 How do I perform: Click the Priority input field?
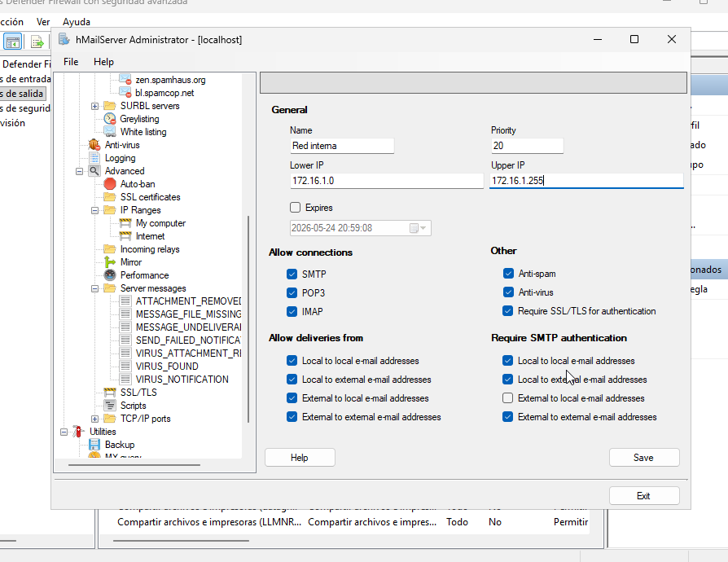pos(527,145)
